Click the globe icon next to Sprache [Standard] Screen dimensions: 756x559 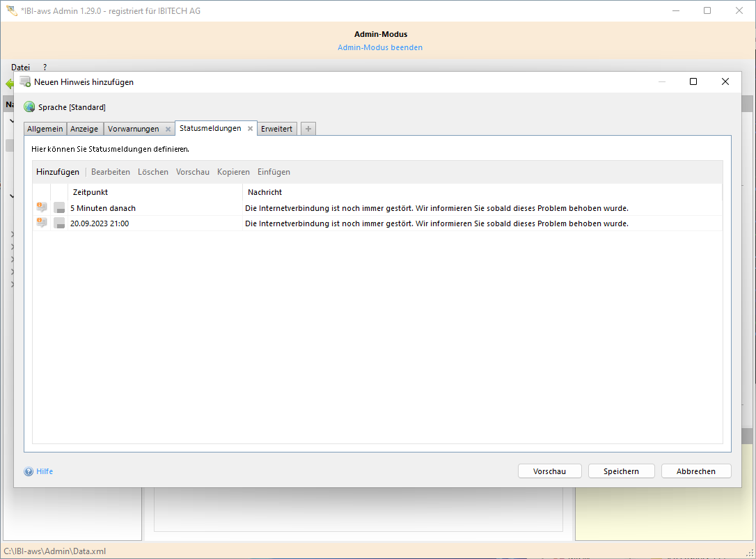tap(29, 107)
